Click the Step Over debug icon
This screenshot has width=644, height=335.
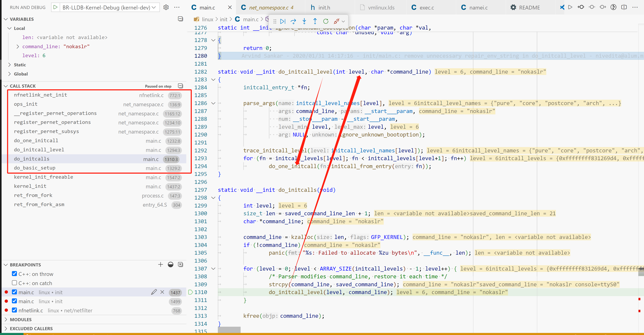coord(293,21)
